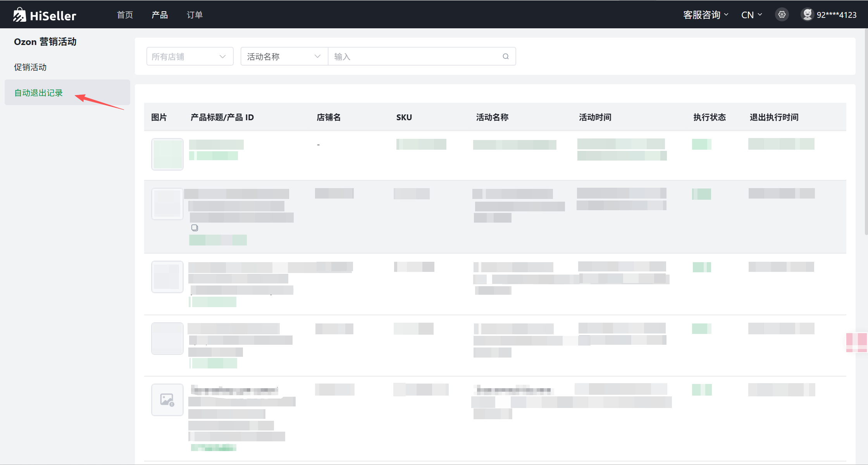Click the user avatar icon

tap(807, 15)
